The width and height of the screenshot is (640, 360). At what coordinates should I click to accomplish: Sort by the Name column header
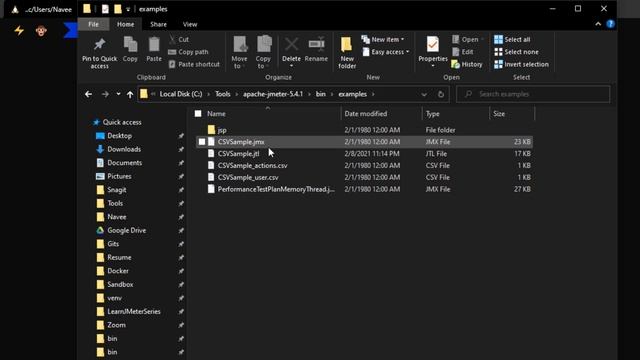click(216, 114)
